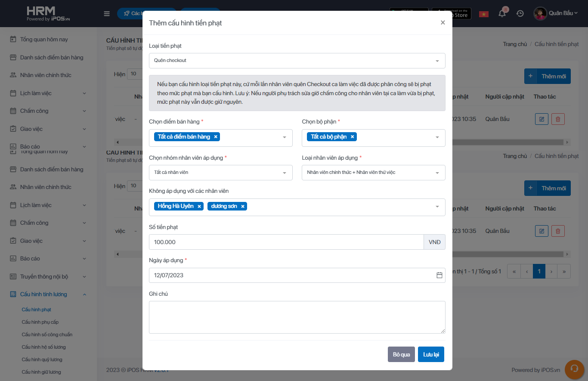Open calendar picker in Ngày áp dụng field
Viewport: 588px width, 381px height.
439,275
